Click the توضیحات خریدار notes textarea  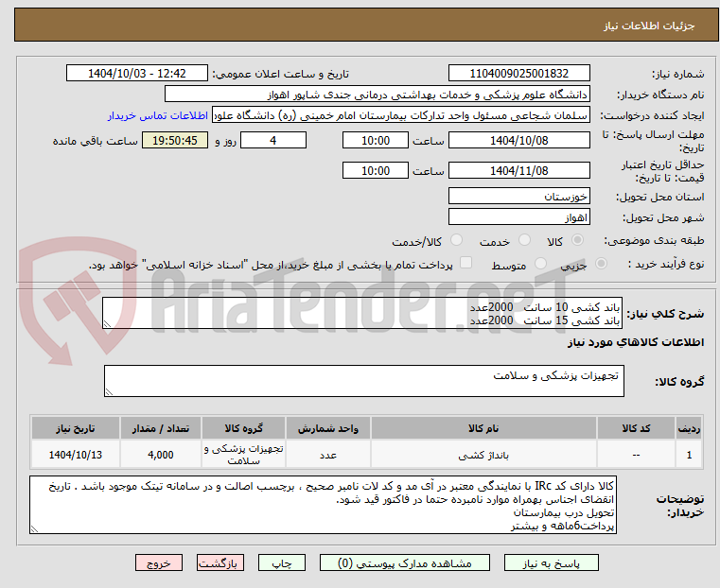coord(324,505)
